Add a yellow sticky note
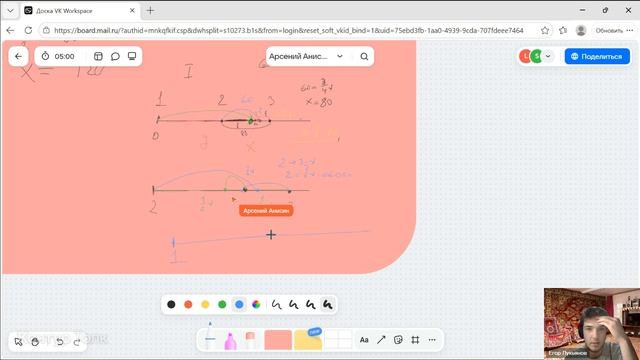This screenshot has width=640, height=360. pos(308,340)
